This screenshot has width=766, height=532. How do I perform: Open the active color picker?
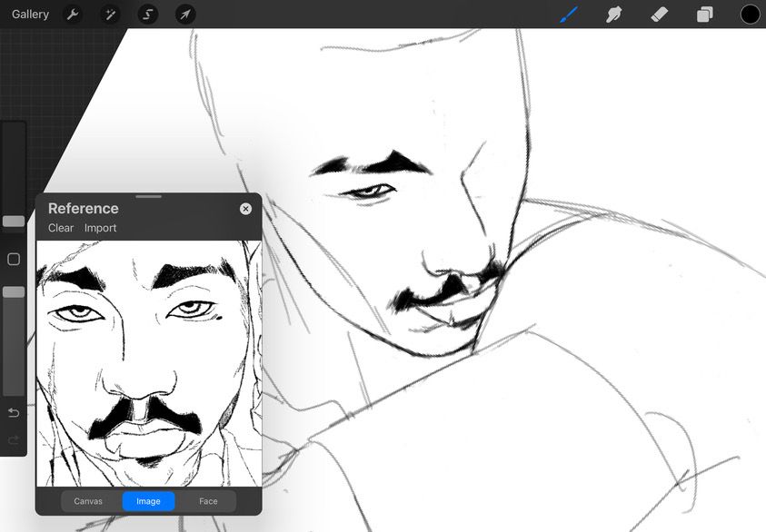coord(751,15)
